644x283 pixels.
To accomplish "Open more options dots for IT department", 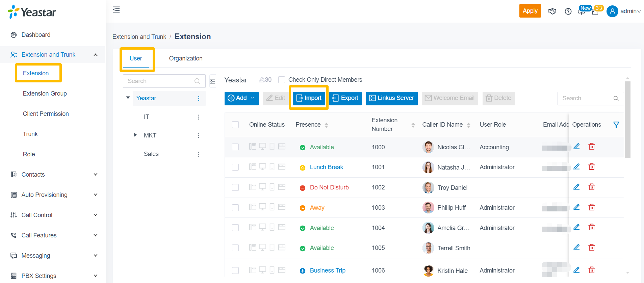I will pyautogui.click(x=199, y=117).
